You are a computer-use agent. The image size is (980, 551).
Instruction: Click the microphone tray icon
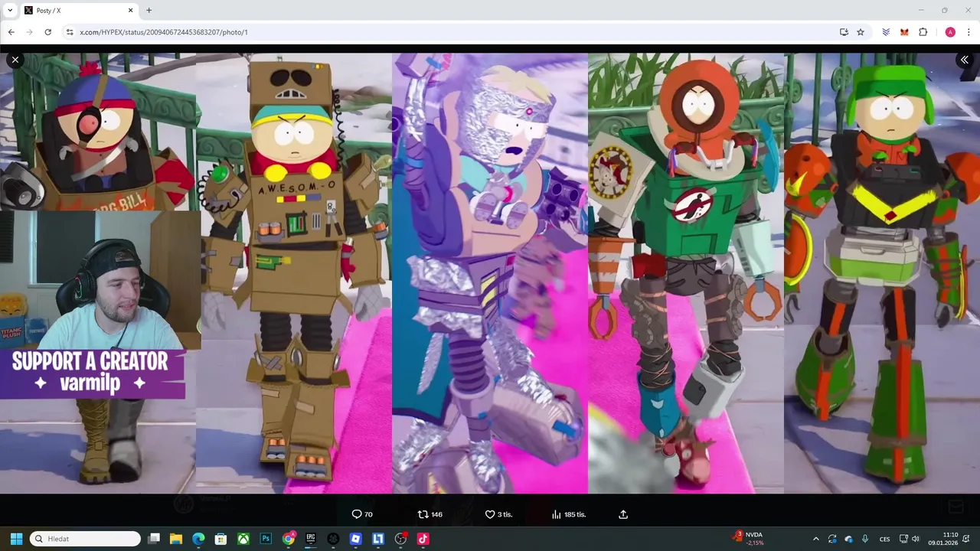point(865,539)
